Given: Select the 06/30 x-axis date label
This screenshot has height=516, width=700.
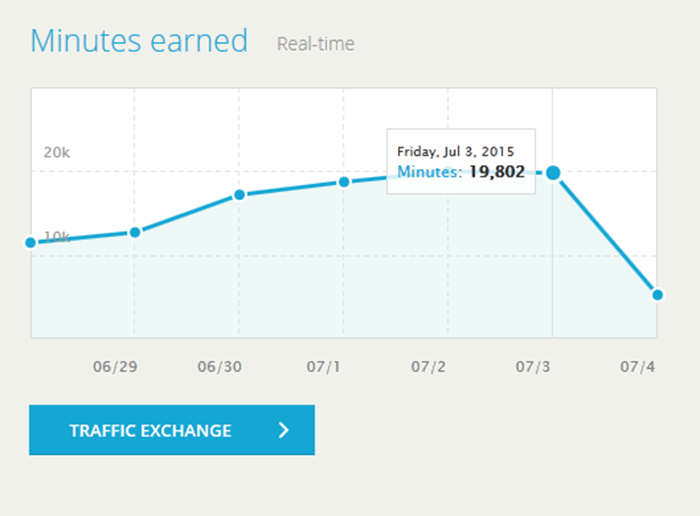Looking at the screenshot, I should point(219,366).
